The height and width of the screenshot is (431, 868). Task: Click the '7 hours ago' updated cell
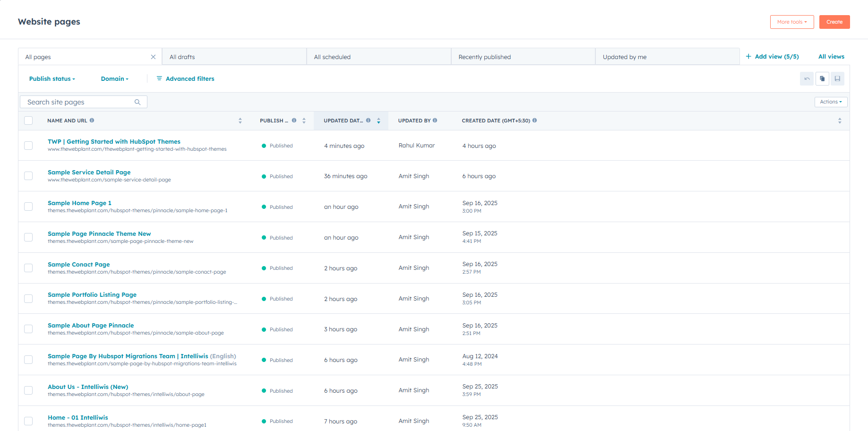click(x=340, y=421)
